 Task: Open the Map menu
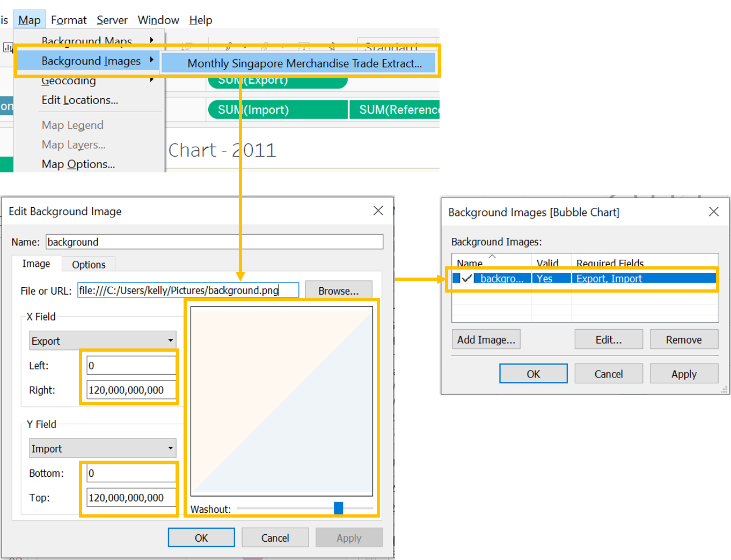(x=29, y=20)
